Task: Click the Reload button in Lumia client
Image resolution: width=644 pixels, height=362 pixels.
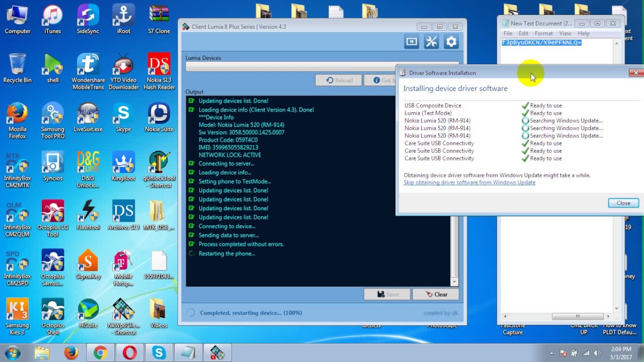Action: [x=339, y=80]
